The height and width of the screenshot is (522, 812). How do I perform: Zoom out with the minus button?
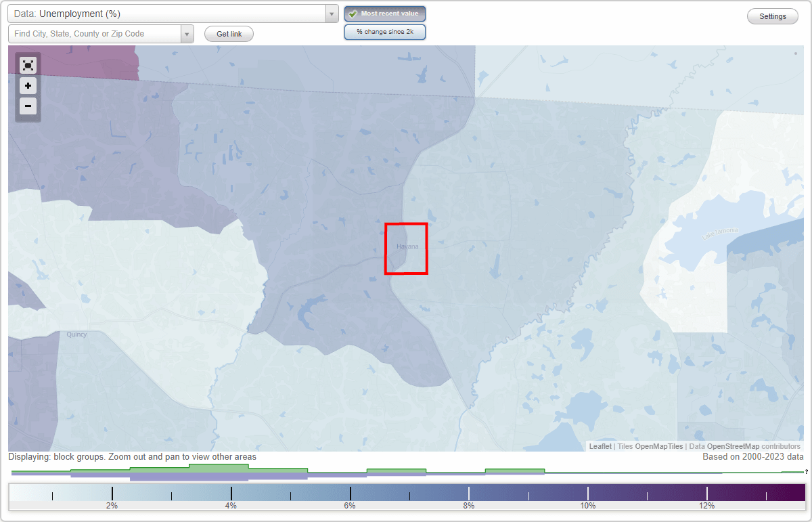28,106
